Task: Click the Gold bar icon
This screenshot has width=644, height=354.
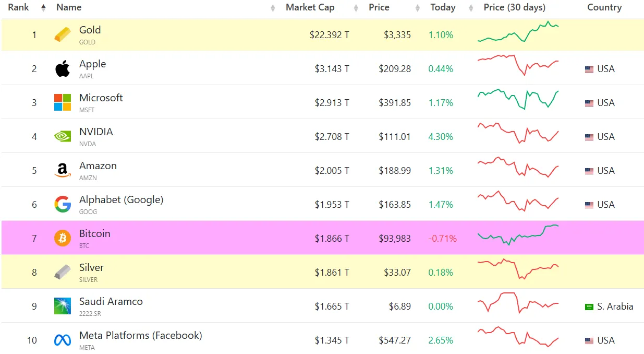Action: [x=63, y=35]
